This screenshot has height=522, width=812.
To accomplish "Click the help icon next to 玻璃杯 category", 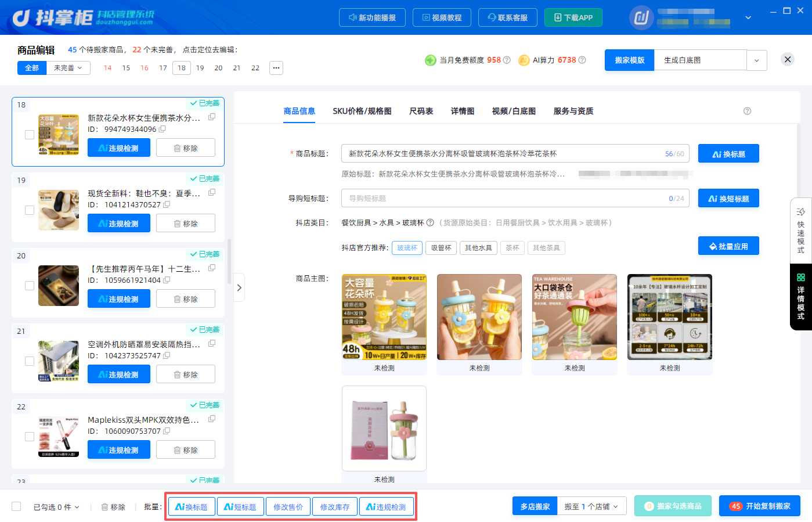I will (430, 223).
